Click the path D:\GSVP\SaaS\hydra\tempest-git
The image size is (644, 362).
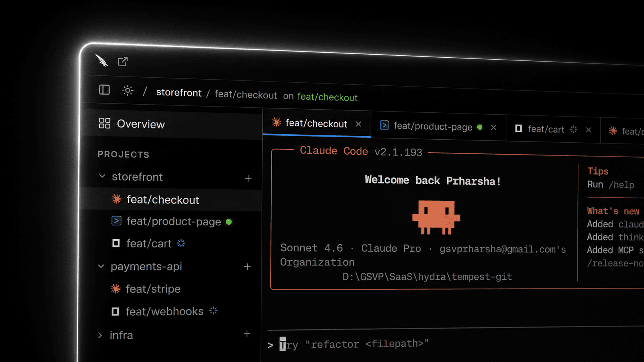(427, 277)
